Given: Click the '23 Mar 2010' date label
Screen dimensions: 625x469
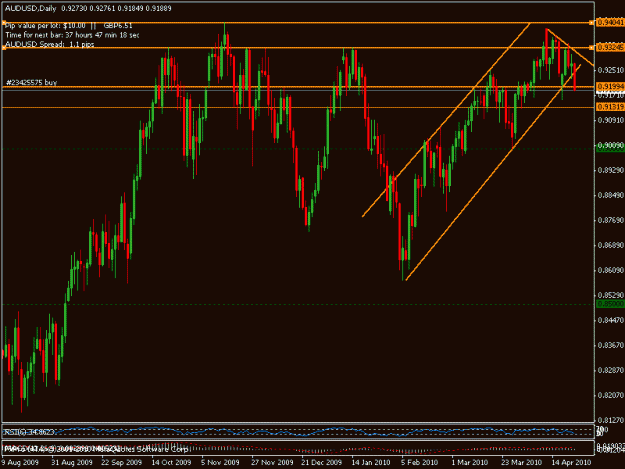Looking at the screenshot, I should (x=521, y=463).
